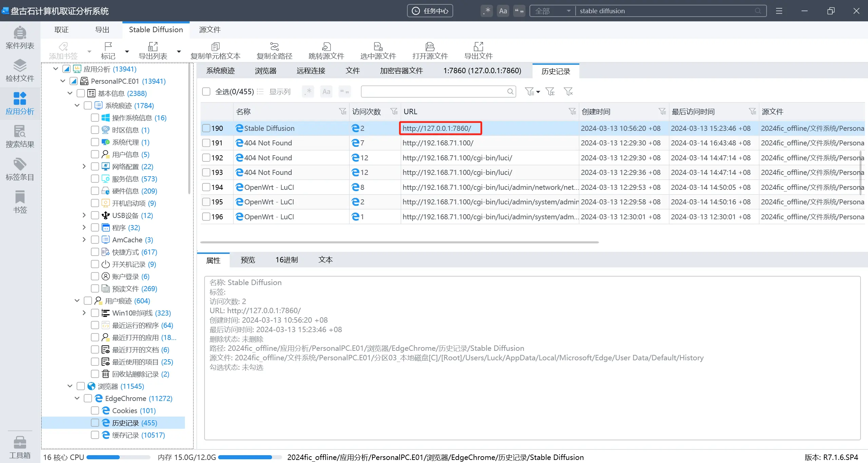Click the 任务中心 button in title bar
868x463 pixels.
tap(430, 11)
